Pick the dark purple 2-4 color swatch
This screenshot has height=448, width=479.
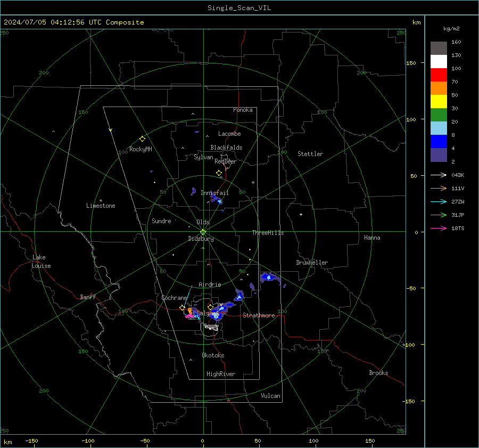click(439, 154)
